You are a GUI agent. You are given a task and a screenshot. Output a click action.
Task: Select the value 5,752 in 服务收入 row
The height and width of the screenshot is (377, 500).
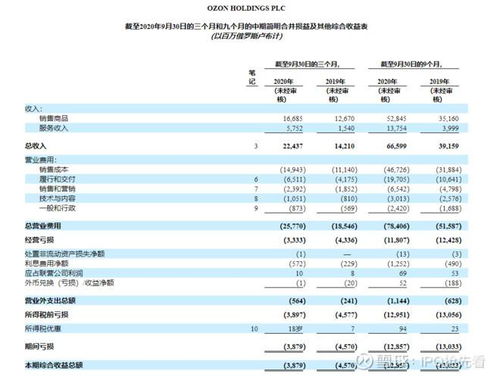point(294,128)
